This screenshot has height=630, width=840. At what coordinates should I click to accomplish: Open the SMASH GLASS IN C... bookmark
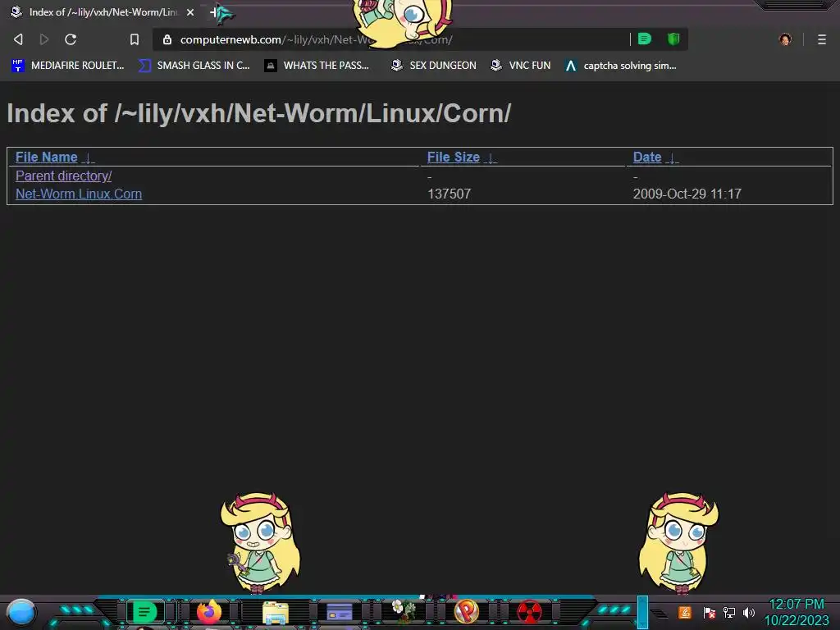pyautogui.click(x=194, y=66)
